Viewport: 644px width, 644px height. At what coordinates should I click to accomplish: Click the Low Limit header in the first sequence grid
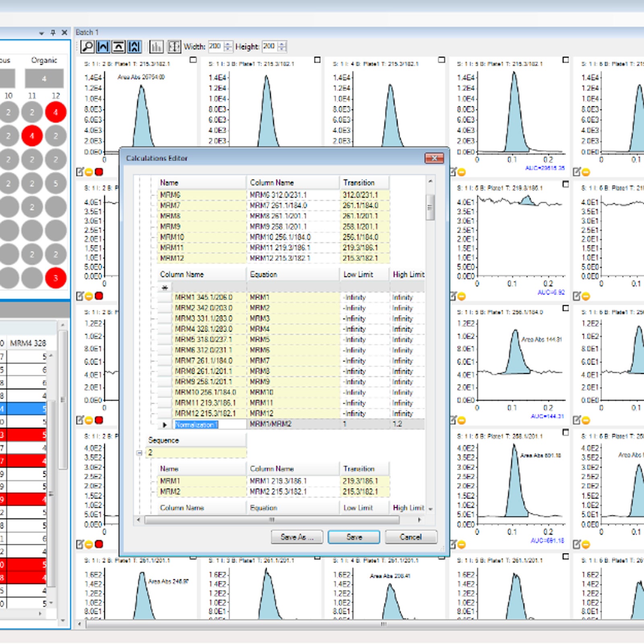(364, 275)
